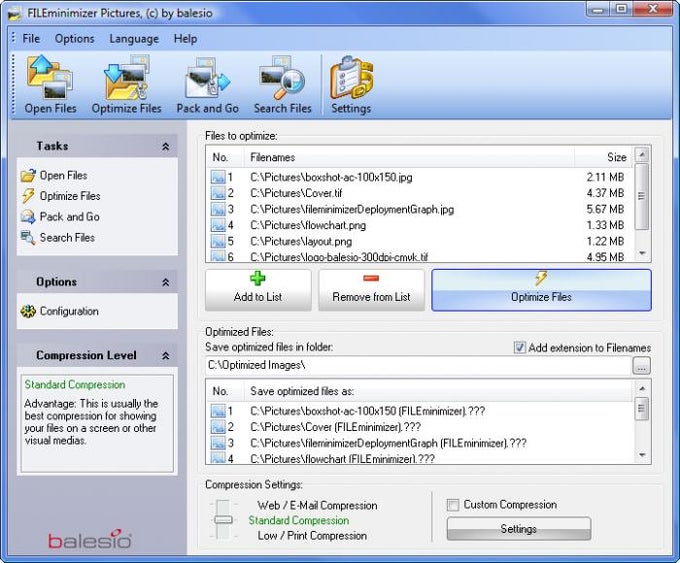Click icon of boxshot-ac-100x150 (FILEminimizer) output row

(218, 411)
